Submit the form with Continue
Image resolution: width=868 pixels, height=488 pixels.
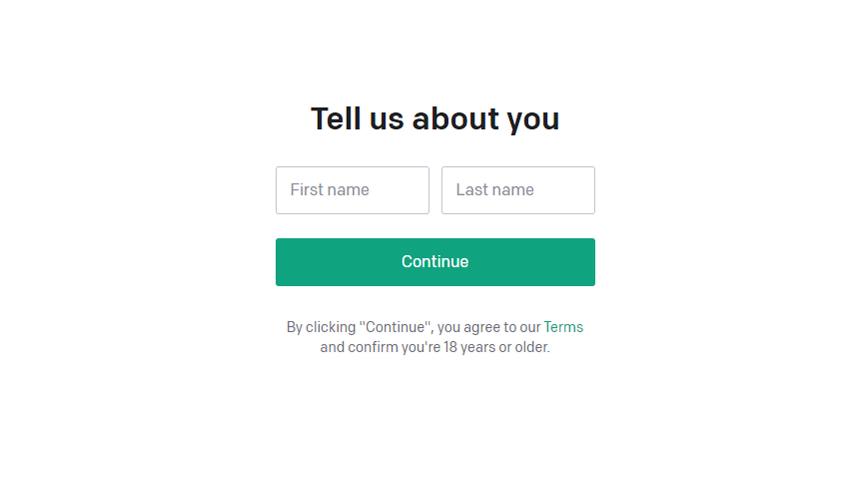(435, 262)
